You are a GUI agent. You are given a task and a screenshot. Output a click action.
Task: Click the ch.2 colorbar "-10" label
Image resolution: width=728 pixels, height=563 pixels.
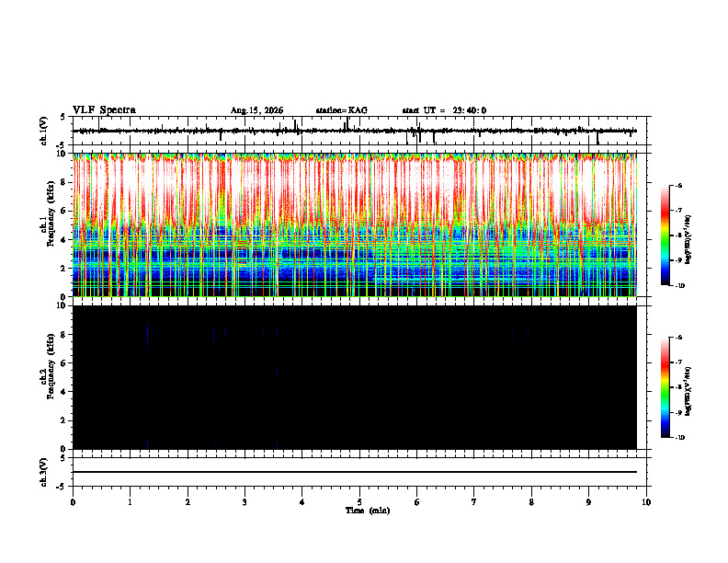pos(679,438)
